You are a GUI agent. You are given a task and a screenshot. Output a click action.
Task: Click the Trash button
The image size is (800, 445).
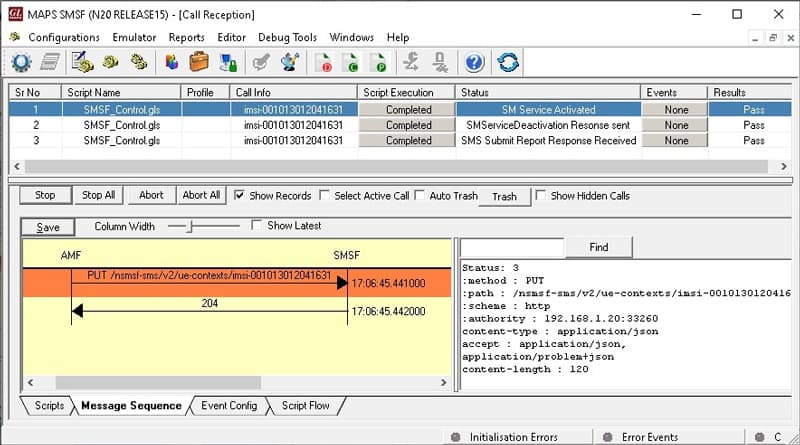coord(505,196)
